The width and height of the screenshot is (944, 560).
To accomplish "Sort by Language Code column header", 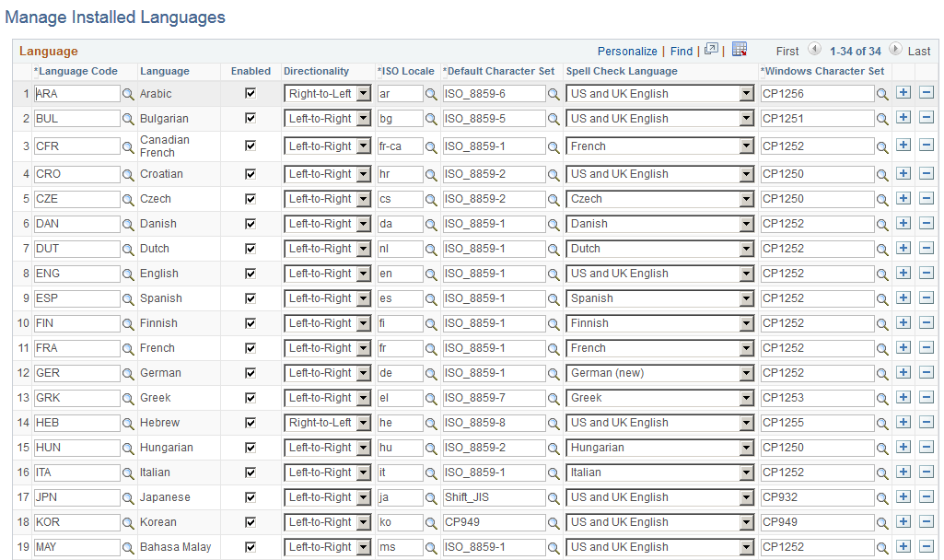I will point(78,71).
